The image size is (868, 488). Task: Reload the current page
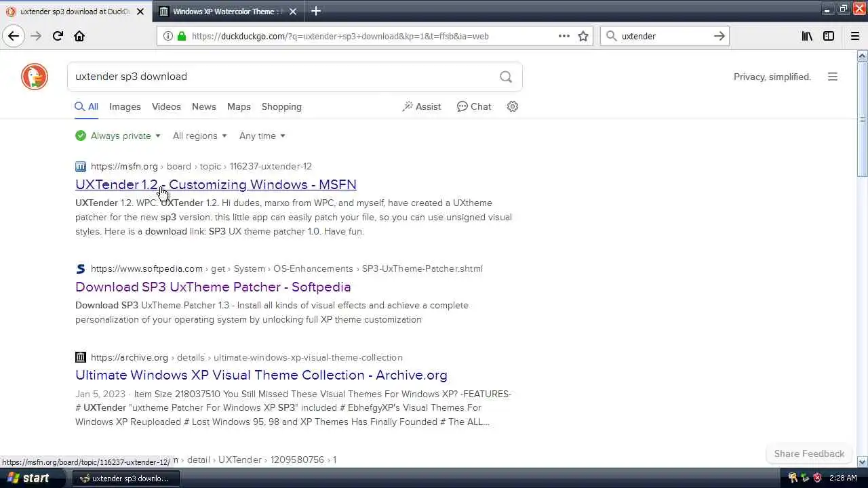point(58,36)
